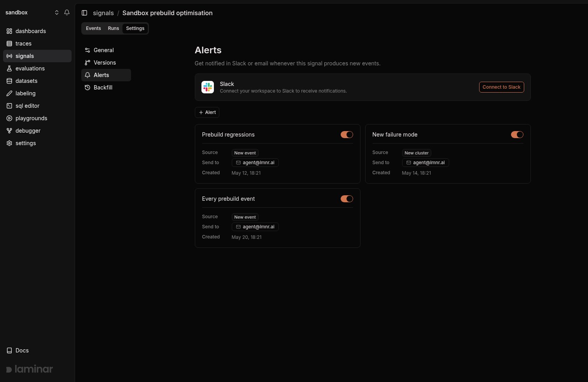Open Docs link in sidebar

tap(37, 350)
